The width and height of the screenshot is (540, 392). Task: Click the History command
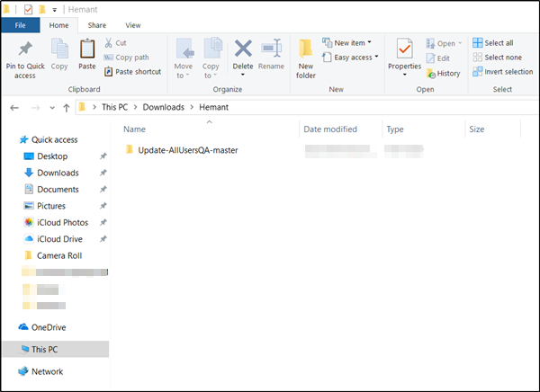pos(443,74)
